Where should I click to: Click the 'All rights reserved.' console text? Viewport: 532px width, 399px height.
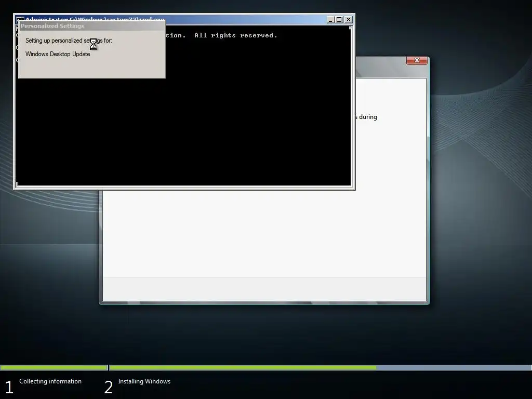(235, 35)
